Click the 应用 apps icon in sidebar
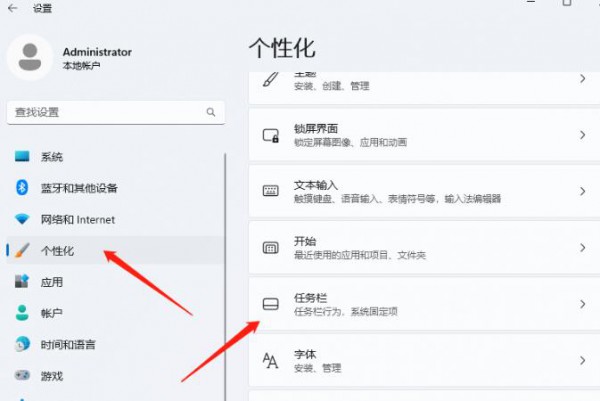The image size is (600, 401). coord(22,282)
